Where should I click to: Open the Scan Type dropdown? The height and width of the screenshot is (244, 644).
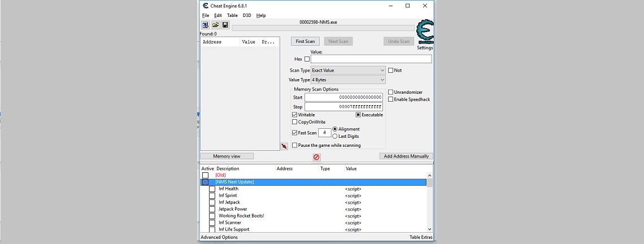click(x=349, y=70)
